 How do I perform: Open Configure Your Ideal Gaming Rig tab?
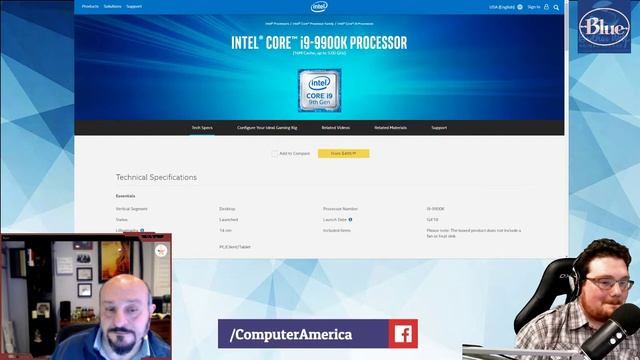(x=267, y=128)
